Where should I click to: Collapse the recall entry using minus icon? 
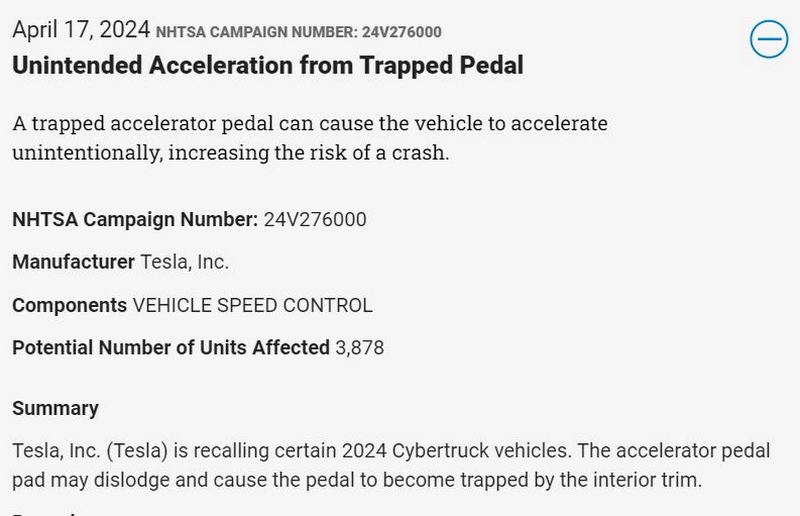pos(769,39)
